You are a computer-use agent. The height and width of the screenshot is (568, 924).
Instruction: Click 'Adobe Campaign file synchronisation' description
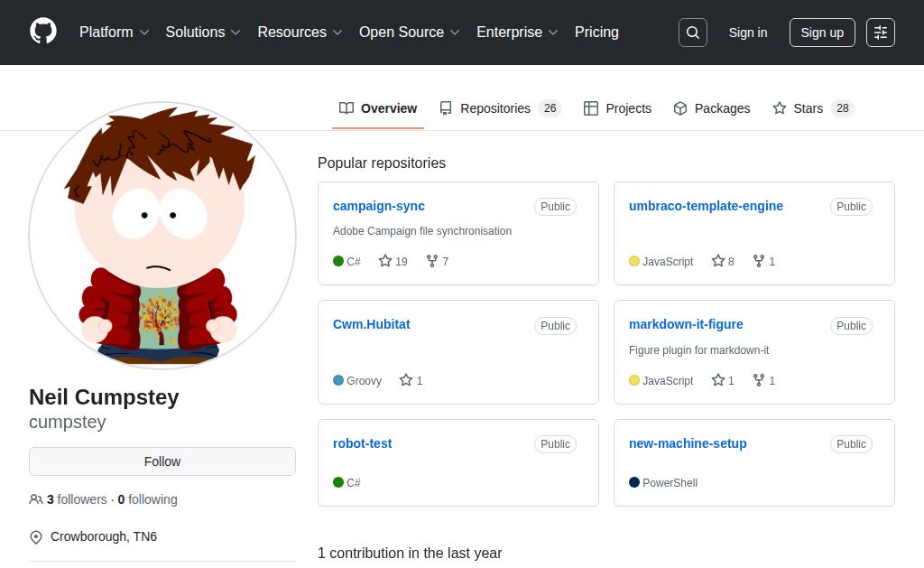point(422,230)
